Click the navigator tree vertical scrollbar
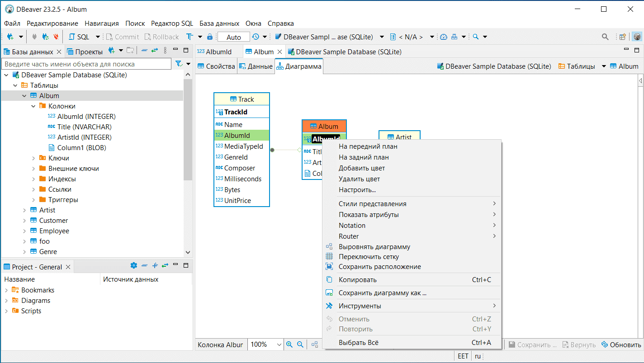Viewport: 644px width, 363px height. (x=188, y=130)
